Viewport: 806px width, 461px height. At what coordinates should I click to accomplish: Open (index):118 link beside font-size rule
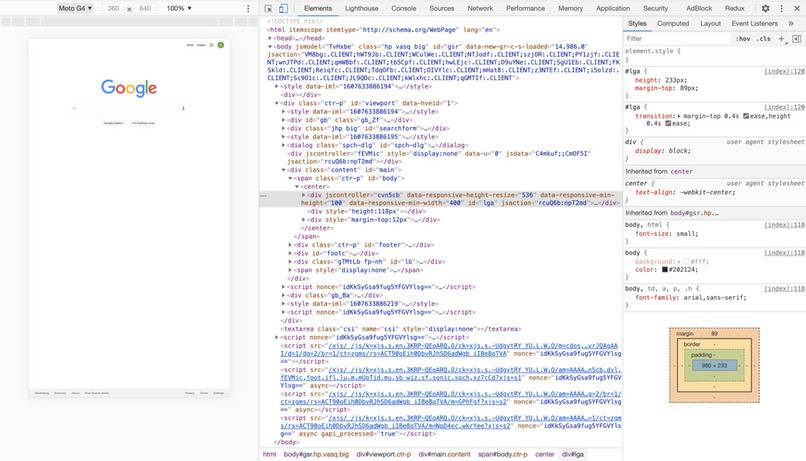point(784,225)
